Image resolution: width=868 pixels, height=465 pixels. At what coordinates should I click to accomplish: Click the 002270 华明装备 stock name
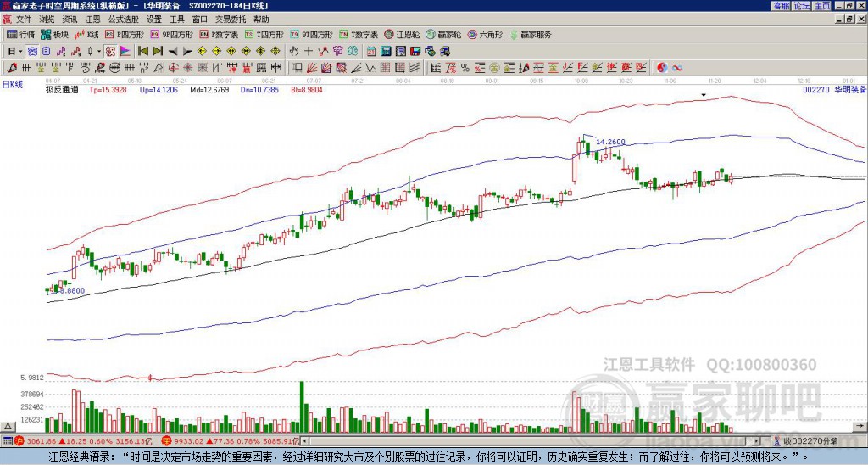coord(834,89)
